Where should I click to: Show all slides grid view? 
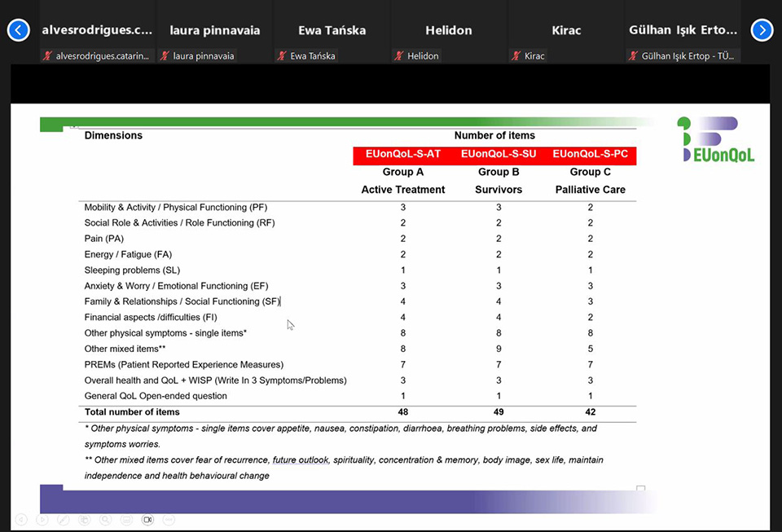pos(85,520)
